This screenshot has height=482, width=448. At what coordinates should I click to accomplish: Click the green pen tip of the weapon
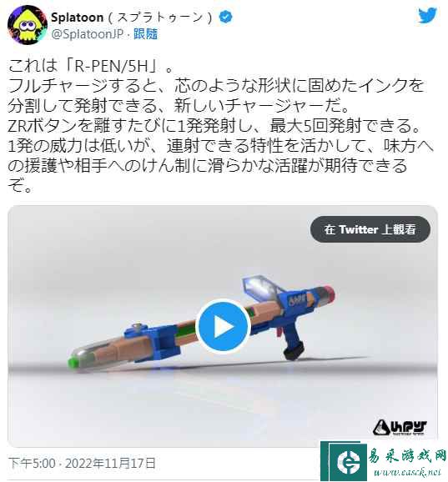(x=73, y=362)
